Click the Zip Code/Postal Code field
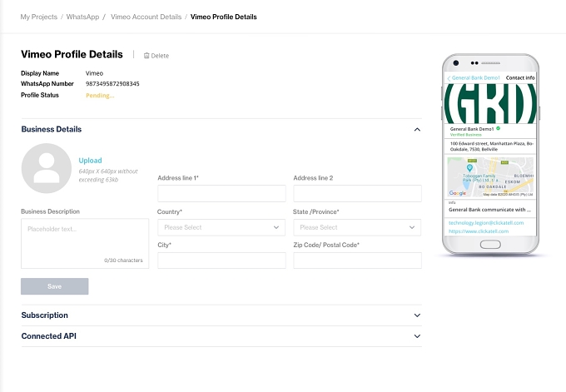This screenshot has width=566, height=392. (x=357, y=261)
